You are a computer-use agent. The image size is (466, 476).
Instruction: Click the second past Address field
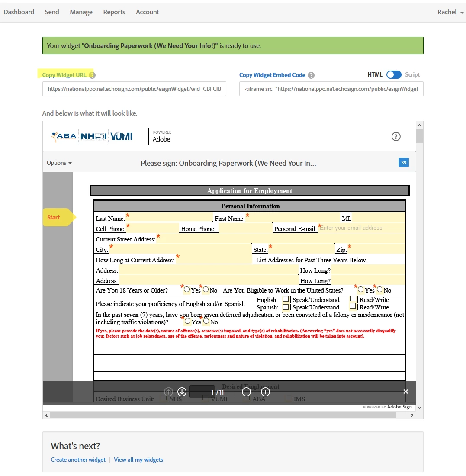point(208,280)
